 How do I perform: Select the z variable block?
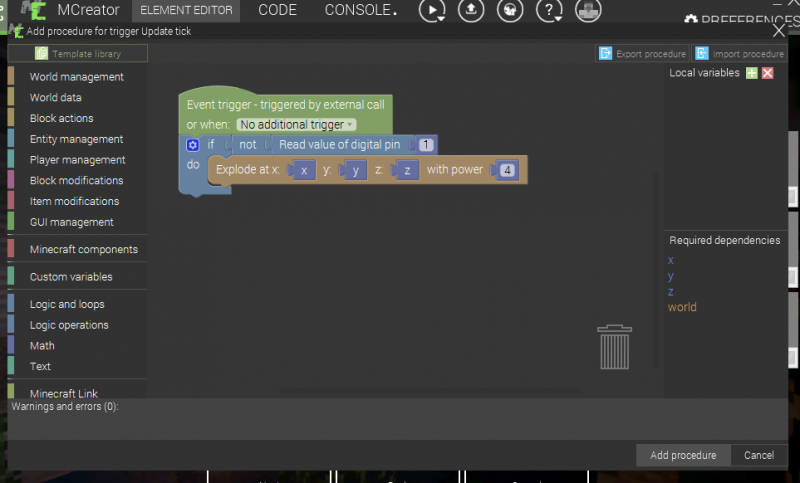pos(407,170)
